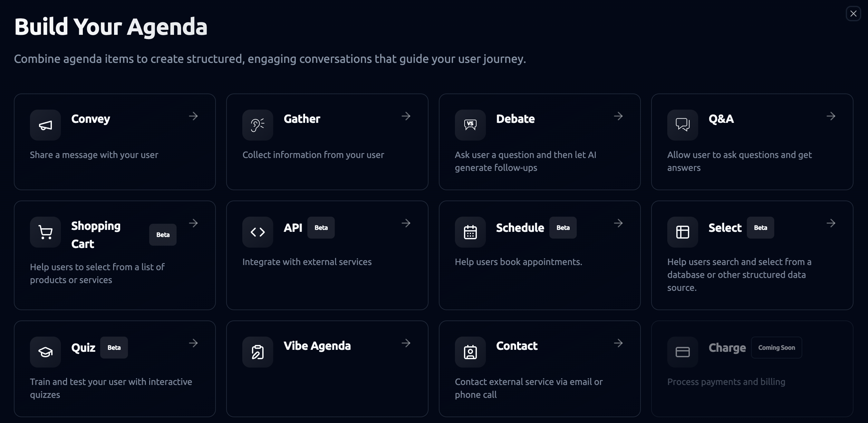Click the megaphone icon on Convey card
The width and height of the screenshot is (868, 423).
click(x=45, y=125)
